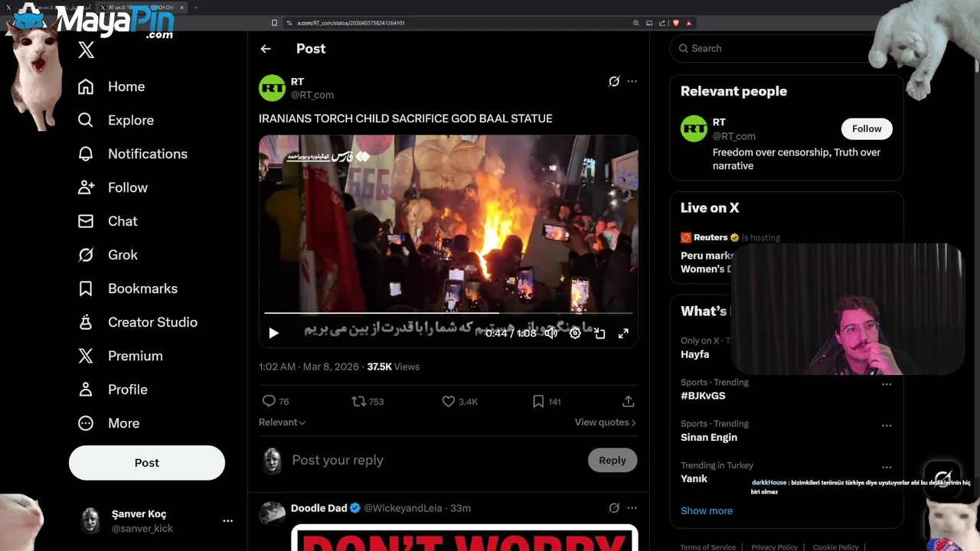Click the 37.5K Views count
Screen dimensions: 980x551
[394, 367]
